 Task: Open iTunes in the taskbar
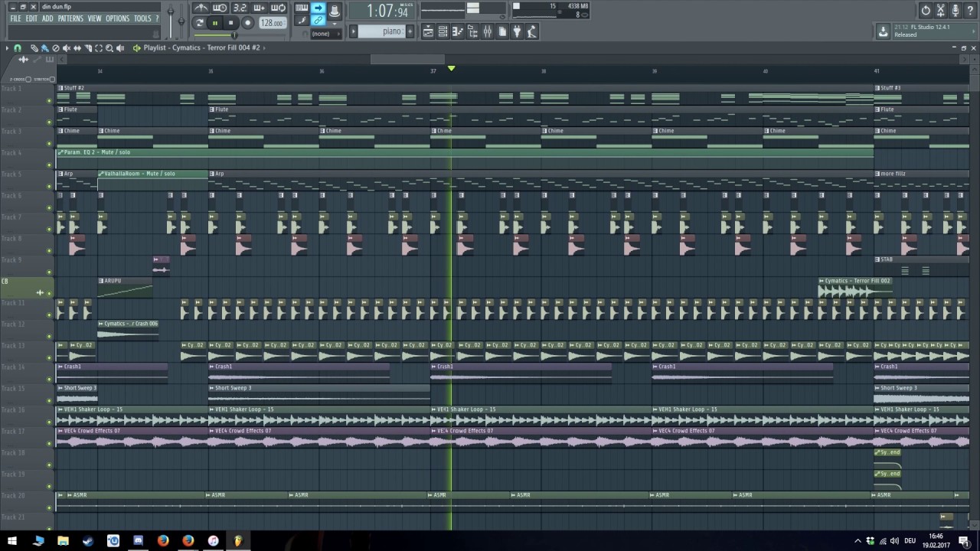click(x=213, y=541)
